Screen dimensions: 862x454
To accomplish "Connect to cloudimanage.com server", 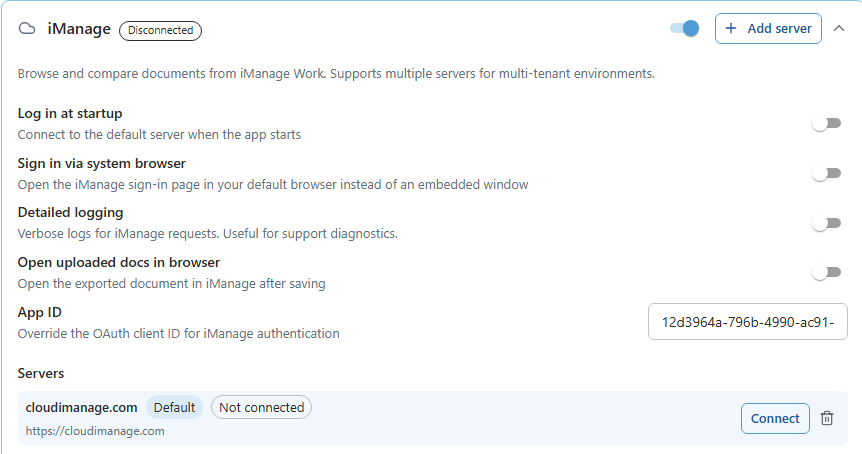I will click(x=775, y=418).
